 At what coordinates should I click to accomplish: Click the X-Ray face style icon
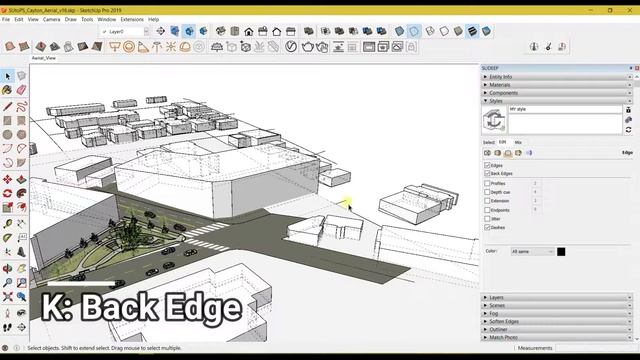point(400,31)
